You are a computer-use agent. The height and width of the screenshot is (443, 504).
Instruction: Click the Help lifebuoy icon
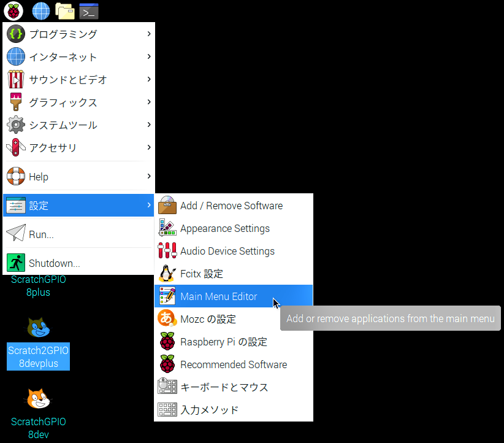pyautogui.click(x=16, y=176)
